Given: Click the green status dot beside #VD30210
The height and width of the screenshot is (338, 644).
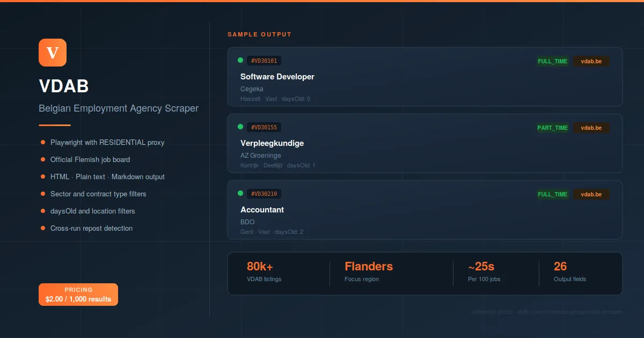Looking at the screenshot, I should pos(240,193).
